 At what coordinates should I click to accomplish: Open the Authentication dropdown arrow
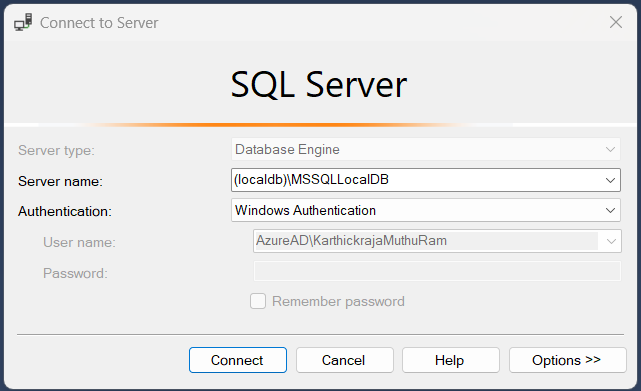pos(610,210)
